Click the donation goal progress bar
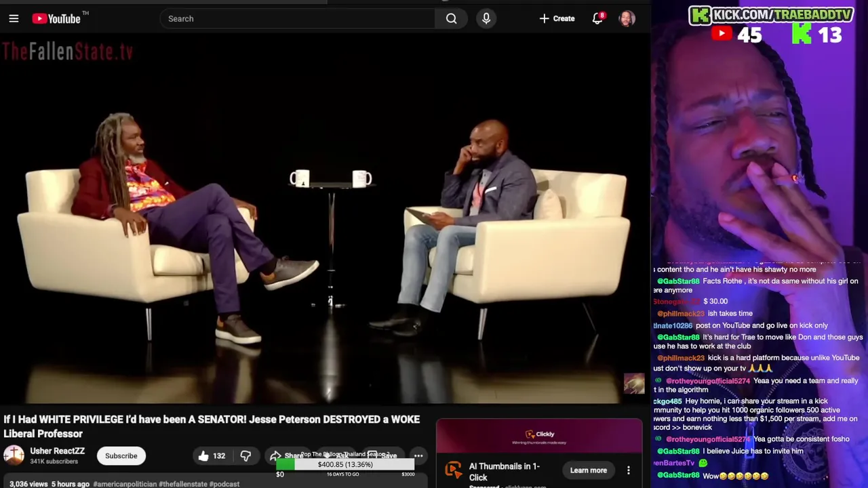The image size is (868, 488). tap(345, 465)
